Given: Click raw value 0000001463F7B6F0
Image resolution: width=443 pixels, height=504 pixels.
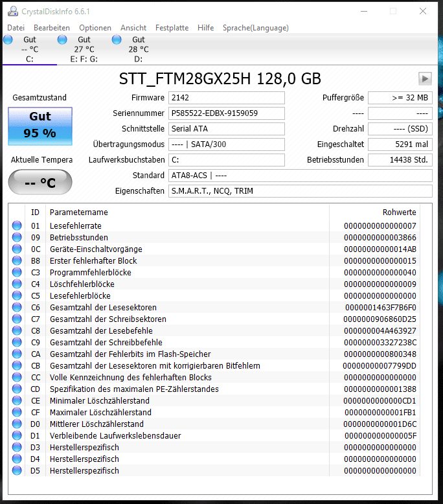Looking at the screenshot, I should click(x=381, y=308).
